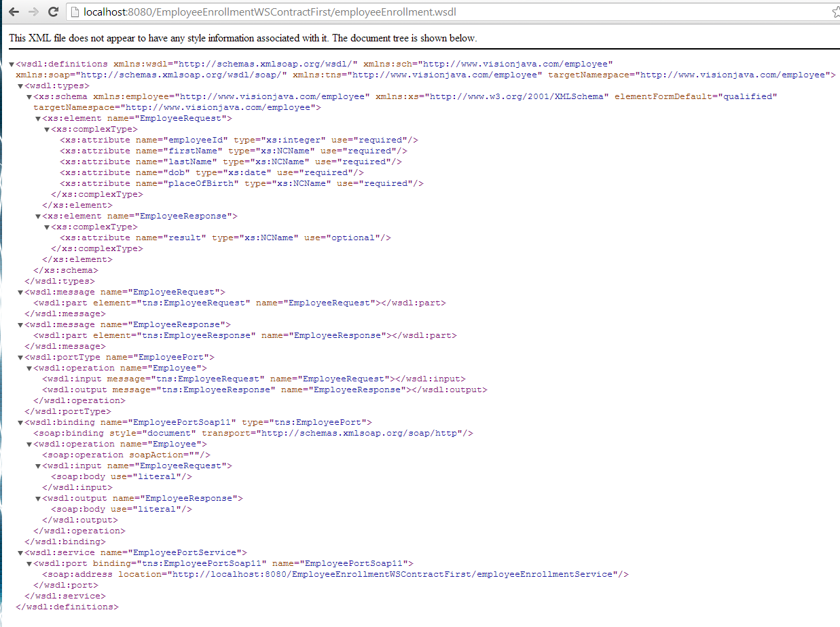Collapse wsdl:input EmployeeRequest inside binding
This screenshot has height=627, width=840.
point(38,466)
